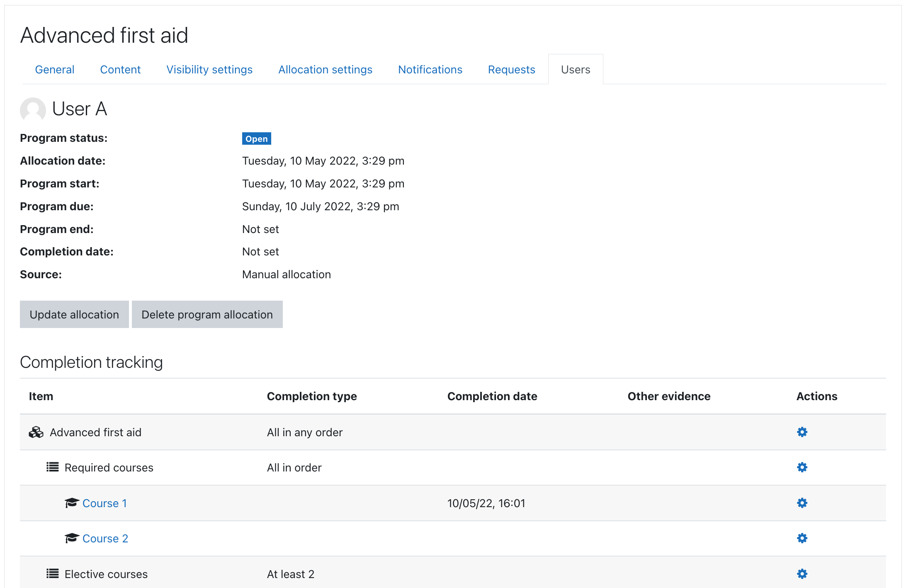This screenshot has width=904, height=588.
Task: Open the Course 1 link
Action: [x=104, y=503]
